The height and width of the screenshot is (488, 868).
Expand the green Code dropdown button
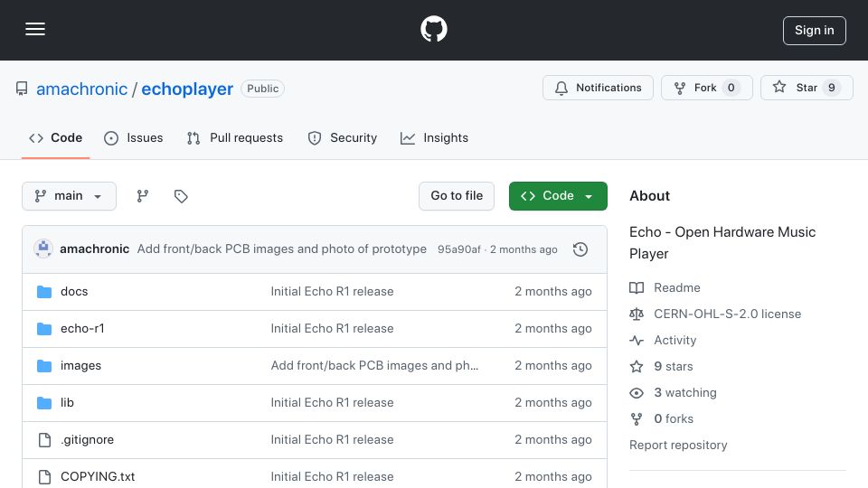pos(558,196)
